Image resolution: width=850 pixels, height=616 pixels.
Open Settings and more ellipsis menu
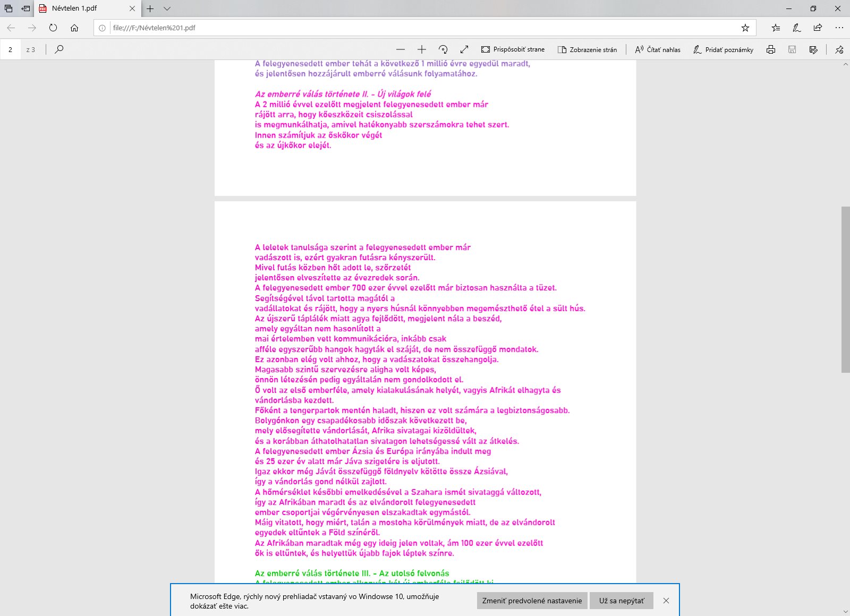839,28
